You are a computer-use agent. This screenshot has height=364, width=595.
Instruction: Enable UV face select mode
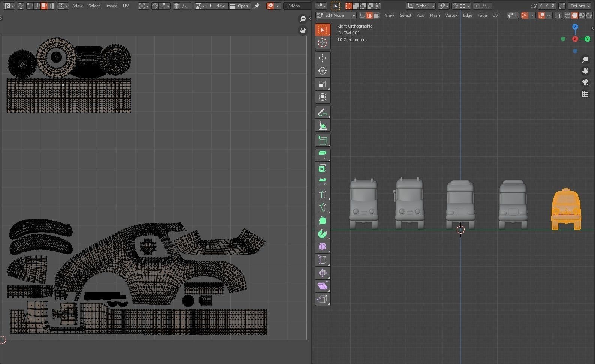pos(44,6)
